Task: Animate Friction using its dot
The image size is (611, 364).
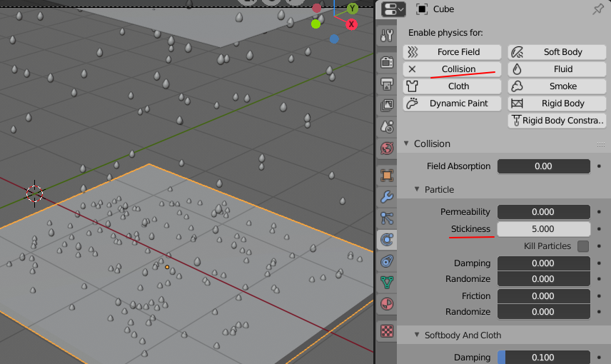Action: tap(599, 295)
